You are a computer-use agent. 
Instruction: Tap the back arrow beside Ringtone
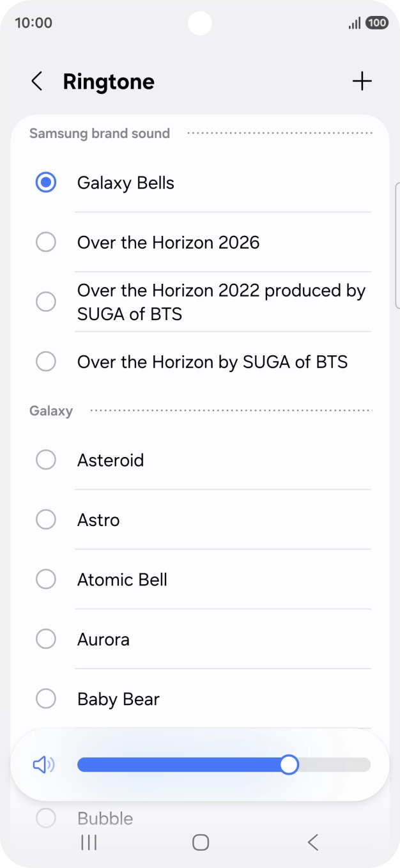(36, 81)
